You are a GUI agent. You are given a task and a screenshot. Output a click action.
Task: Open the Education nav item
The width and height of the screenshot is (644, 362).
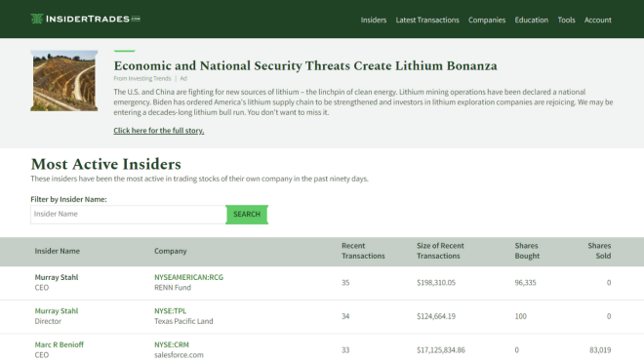(x=532, y=20)
